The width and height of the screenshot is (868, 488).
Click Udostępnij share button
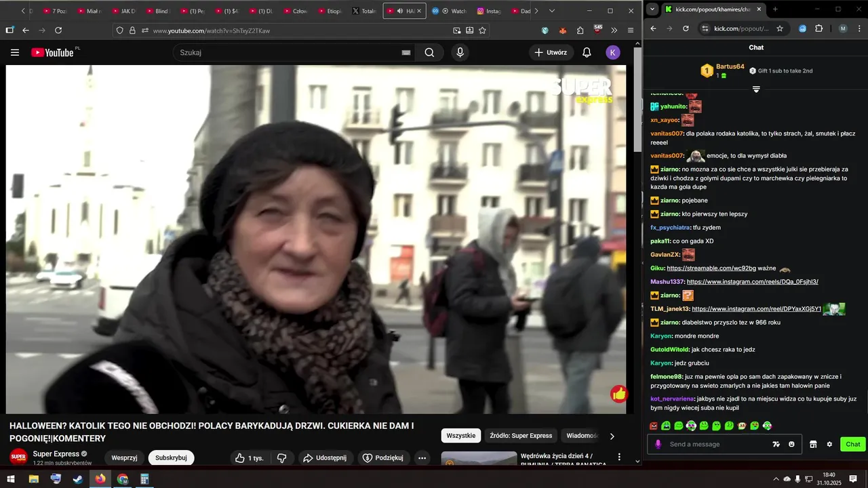(x=324, y=458)
